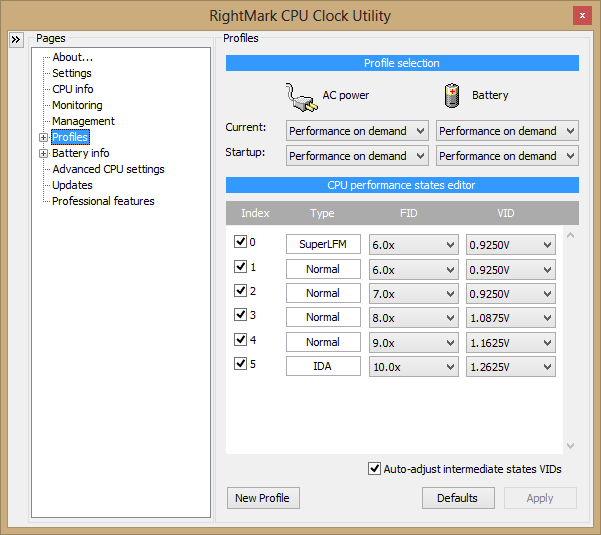Open VID dropdown showing 1.1625V
The height and width of the screenshot is (535, 601).
point(511,343)
